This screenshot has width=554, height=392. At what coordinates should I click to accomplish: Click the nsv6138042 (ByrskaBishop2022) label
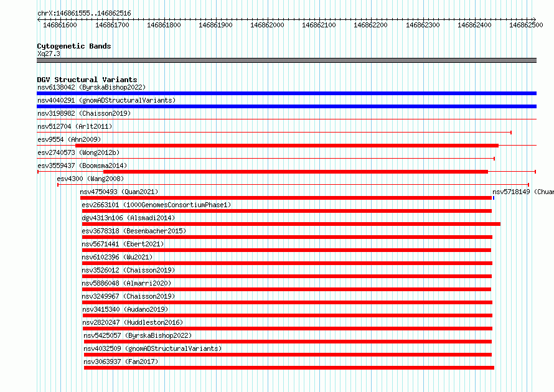92,87
